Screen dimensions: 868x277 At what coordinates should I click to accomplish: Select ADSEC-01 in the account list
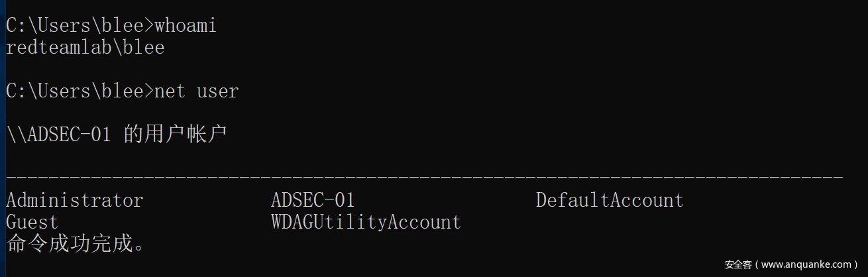pos(313,200)
